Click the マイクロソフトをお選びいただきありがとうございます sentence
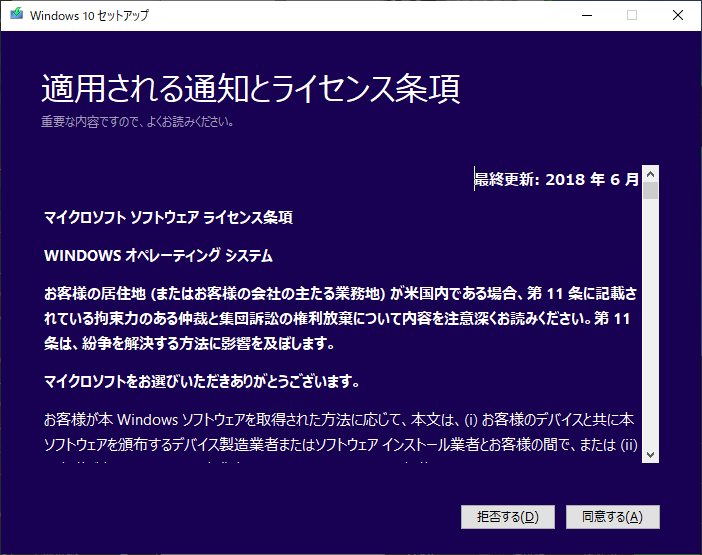The image size is (702, 555). [x=202, y=382]
